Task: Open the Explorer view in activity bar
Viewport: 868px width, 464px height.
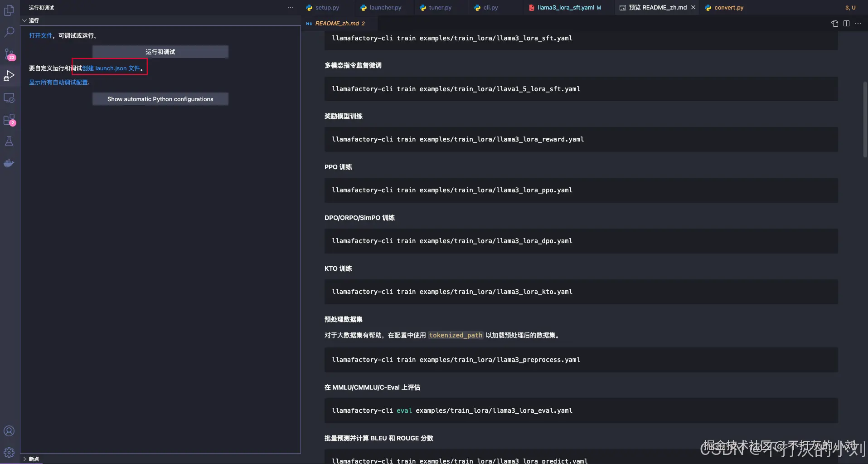Action: [9, 10]
